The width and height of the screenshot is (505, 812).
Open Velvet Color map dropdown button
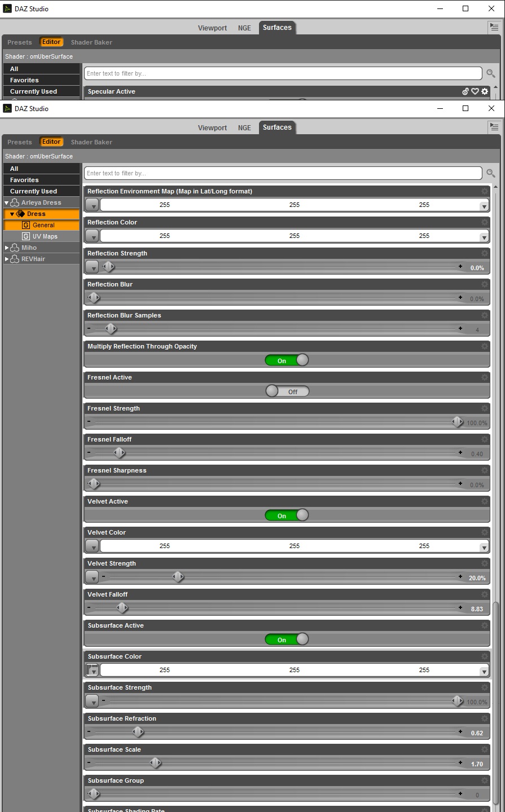point(92,546)
